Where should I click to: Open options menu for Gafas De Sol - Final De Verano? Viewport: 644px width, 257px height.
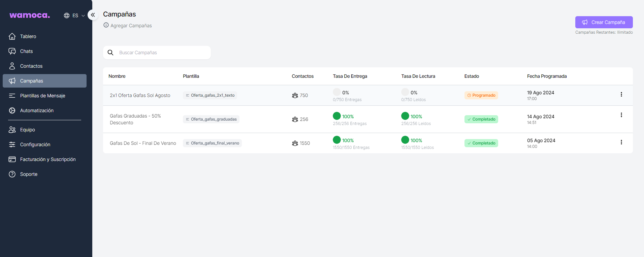[x=621, y=142]
